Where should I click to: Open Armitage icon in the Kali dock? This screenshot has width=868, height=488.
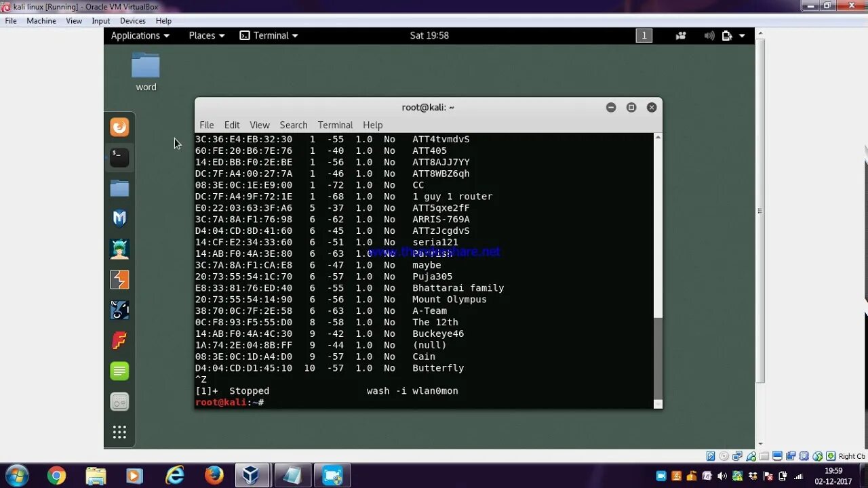(119, 249)
